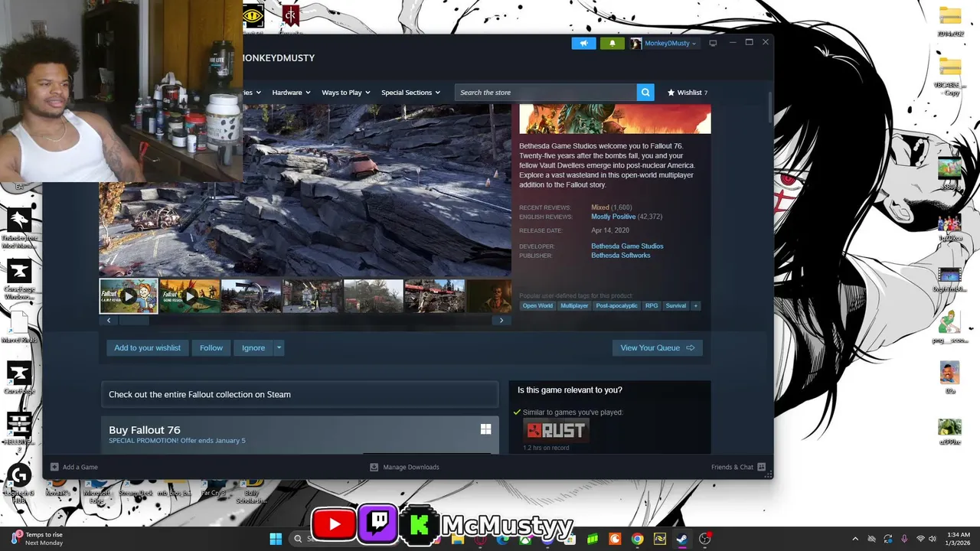Expand more tags with plus button

(x=695, y=306)
